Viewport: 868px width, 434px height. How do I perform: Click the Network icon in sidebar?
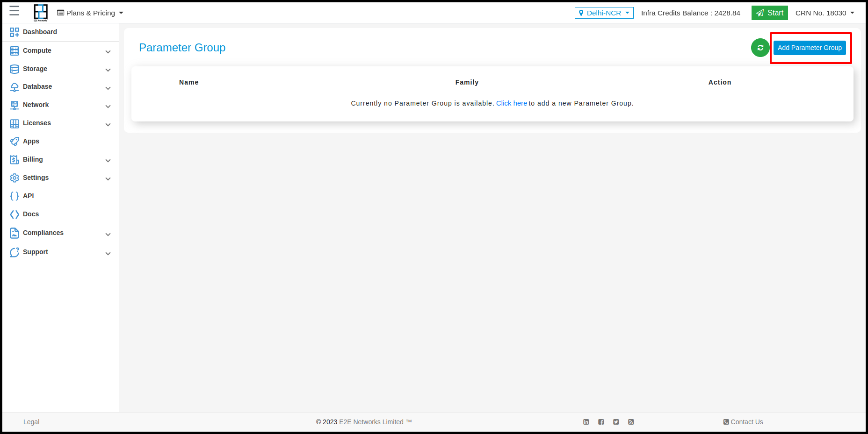(x=14, y=106)
